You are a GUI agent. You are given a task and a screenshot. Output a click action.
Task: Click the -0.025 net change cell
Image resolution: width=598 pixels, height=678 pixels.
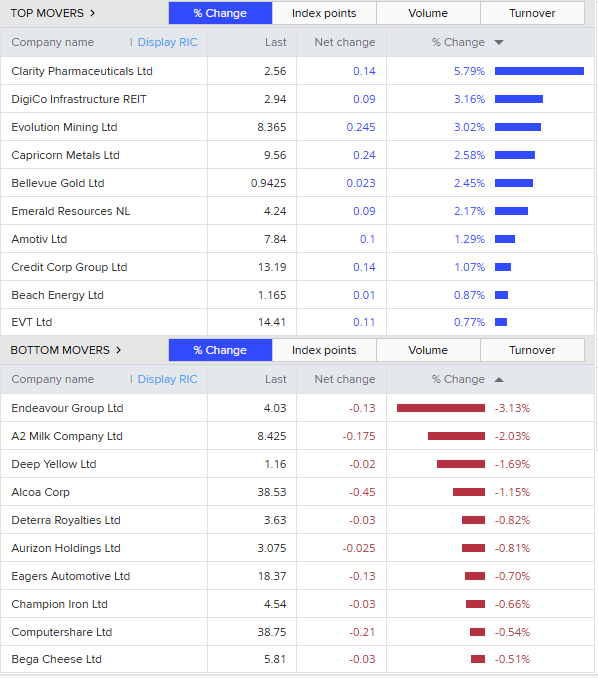[359, 548]
